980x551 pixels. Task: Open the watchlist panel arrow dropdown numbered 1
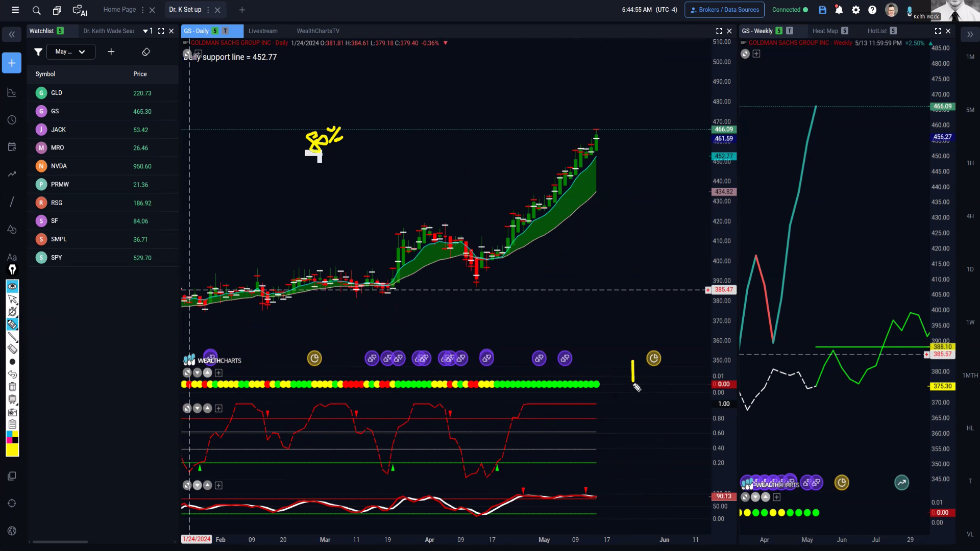coord(148,31)
